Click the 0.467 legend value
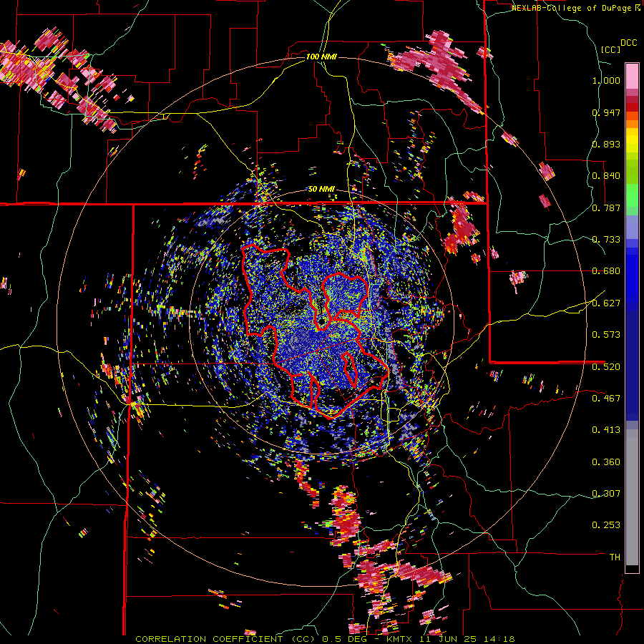 pos(606,399)
